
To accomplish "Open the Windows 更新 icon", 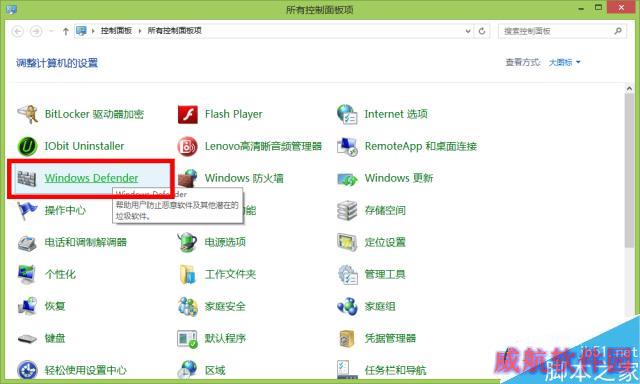I will tap(347, 179).
